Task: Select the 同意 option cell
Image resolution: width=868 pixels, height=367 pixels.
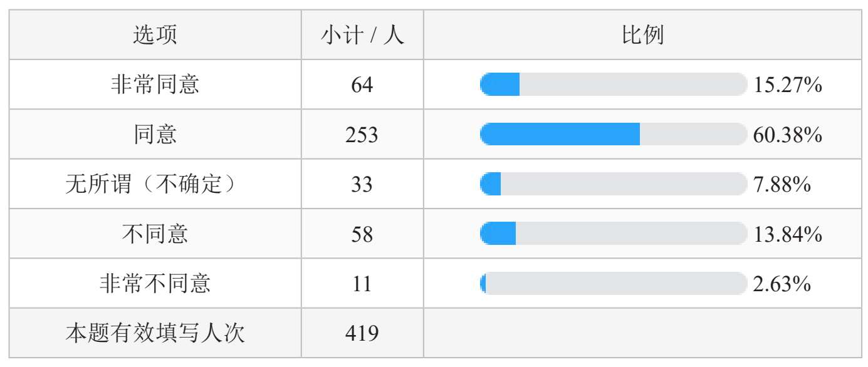Action: click(155, 134)
